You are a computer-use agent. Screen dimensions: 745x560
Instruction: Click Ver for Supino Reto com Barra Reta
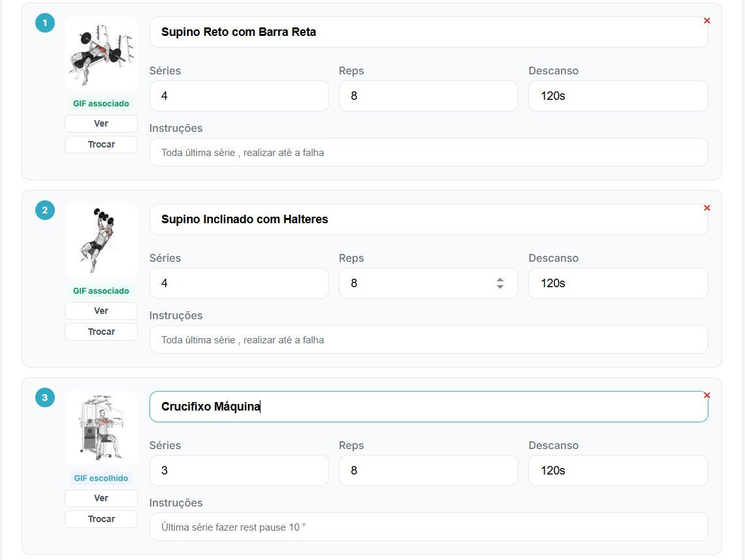pyautogui.click(x=101, y=123)
